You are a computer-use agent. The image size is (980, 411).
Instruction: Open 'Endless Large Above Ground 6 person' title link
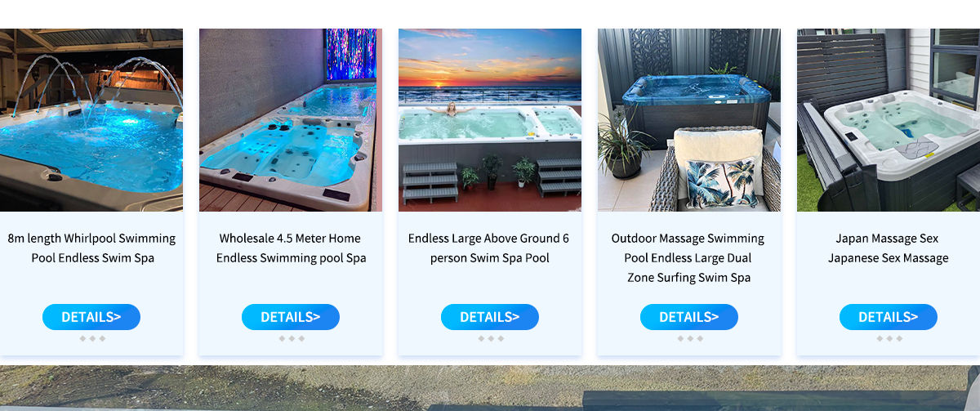490,248
